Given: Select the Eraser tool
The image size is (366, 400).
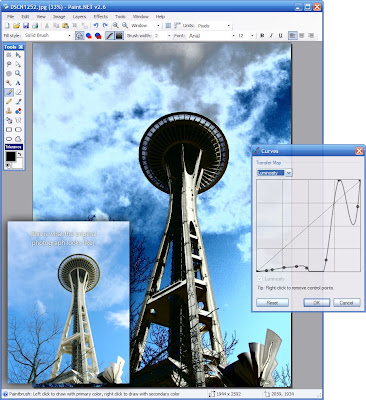Looking at the screenshot, I should click(18, 92).
